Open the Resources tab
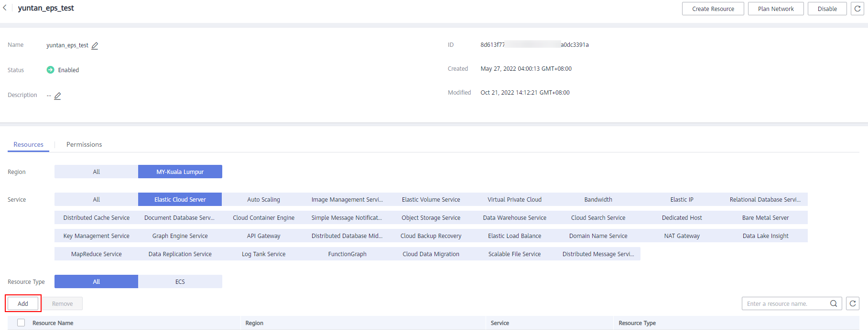This screenshot has height=335, width=868. coord(28,144)
